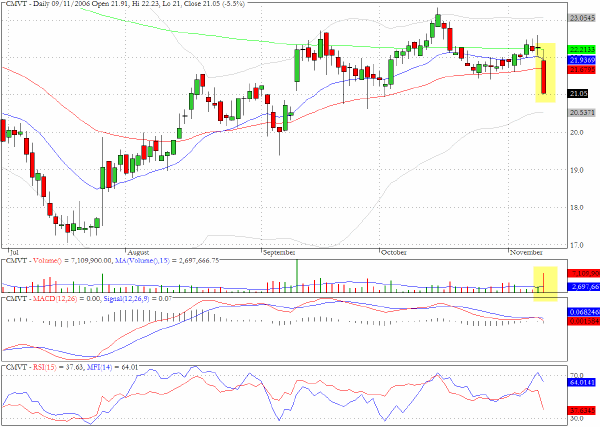
Task: Click the 20.5371 lower band label
Action: click(x=582, y=112)
